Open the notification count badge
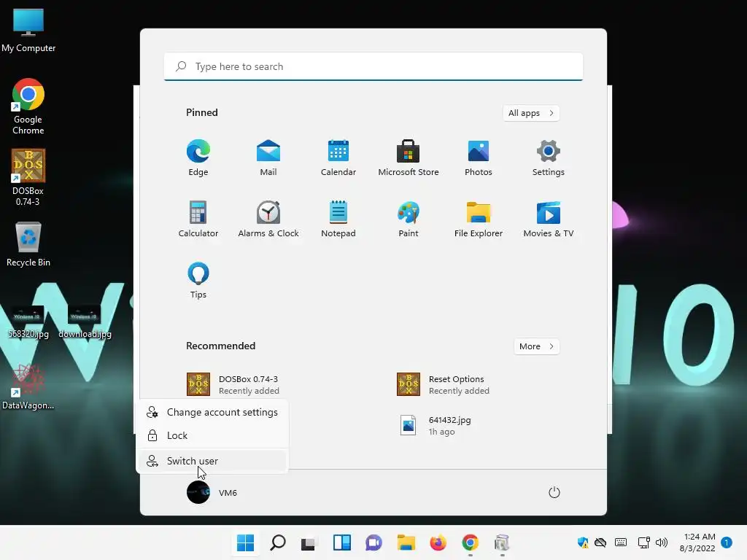Viewport: 747px width, 560px height. click(x=727, y=542)
